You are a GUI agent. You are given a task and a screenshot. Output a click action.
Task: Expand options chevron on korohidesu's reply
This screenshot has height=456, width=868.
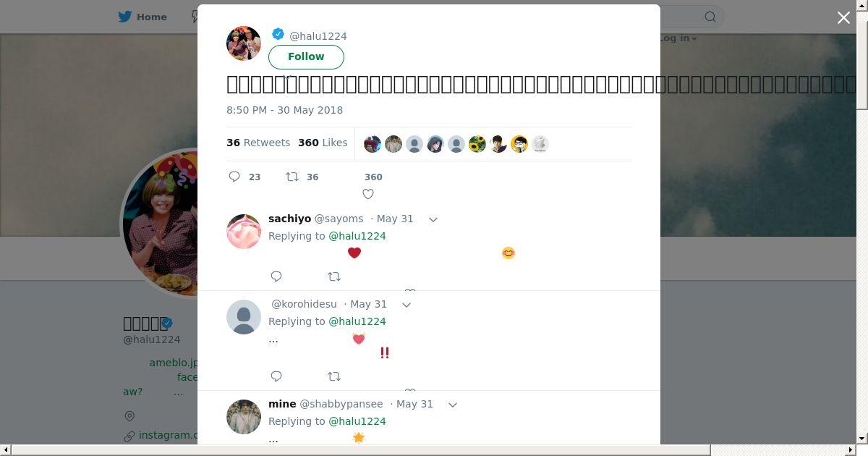point(407,305)
